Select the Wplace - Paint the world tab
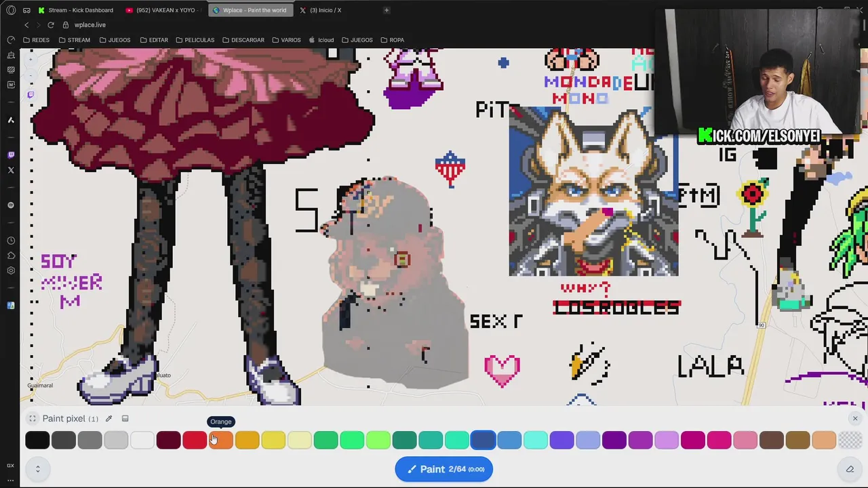 click(x=250, y=10)
